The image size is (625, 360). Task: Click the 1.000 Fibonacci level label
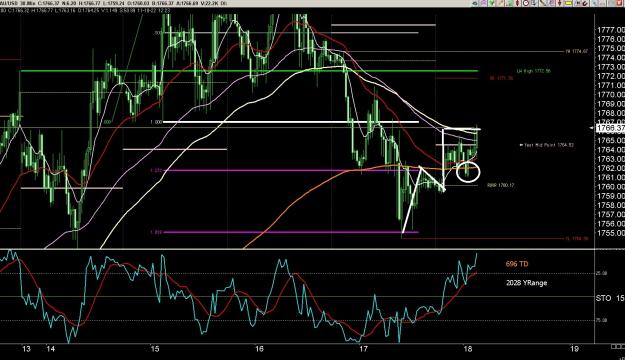[156, 122]
